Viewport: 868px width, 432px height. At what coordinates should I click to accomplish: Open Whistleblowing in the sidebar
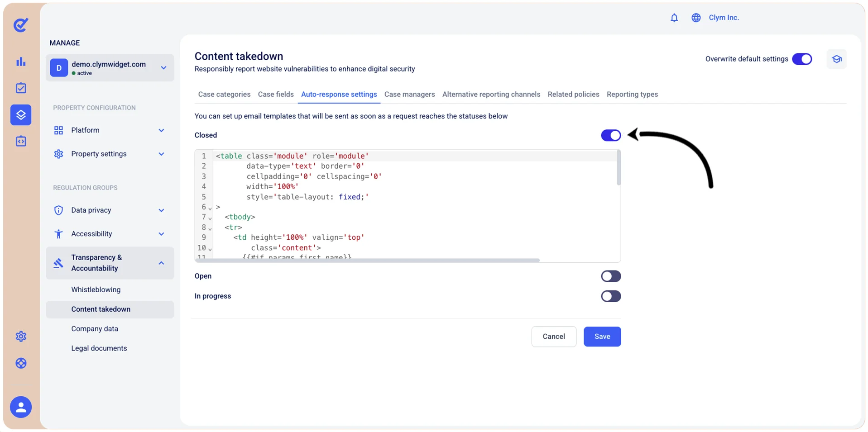96,290
